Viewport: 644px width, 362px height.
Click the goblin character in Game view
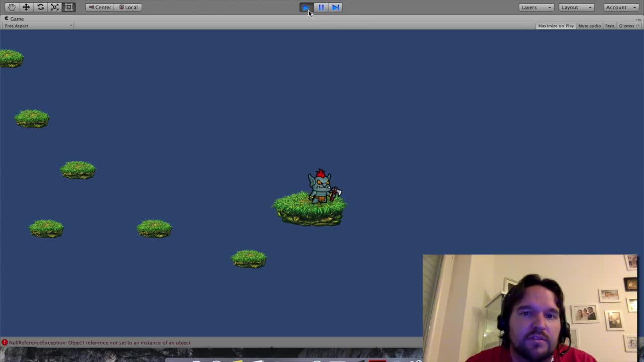coord(324,186)
